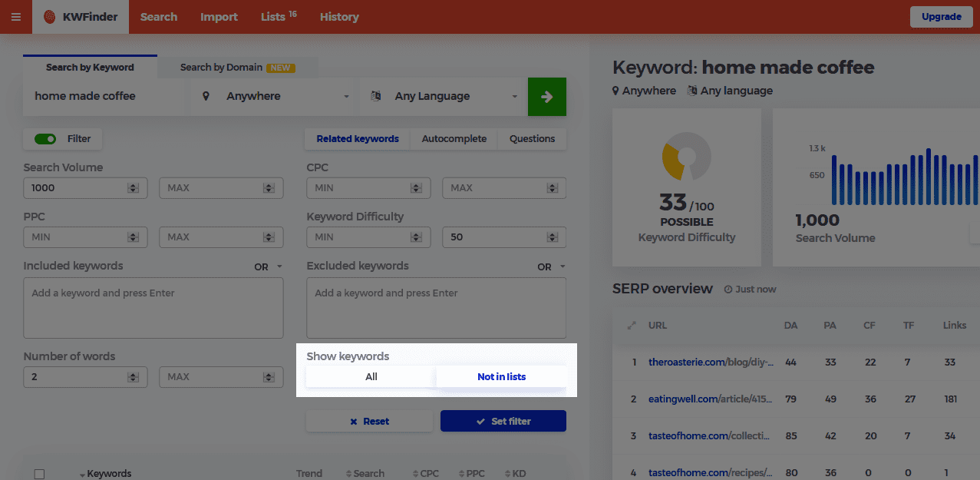The height and width of the screenshot is (480, 980).
Task: Click the Keyword Difficulty max stepper
Action: pyautogui.click(x=552, y=237)
